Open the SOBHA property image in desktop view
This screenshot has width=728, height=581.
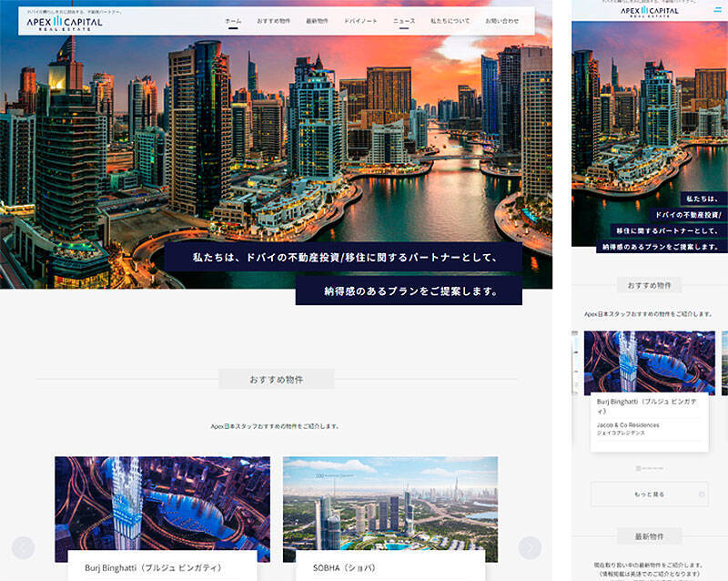(x=390, y=504)
